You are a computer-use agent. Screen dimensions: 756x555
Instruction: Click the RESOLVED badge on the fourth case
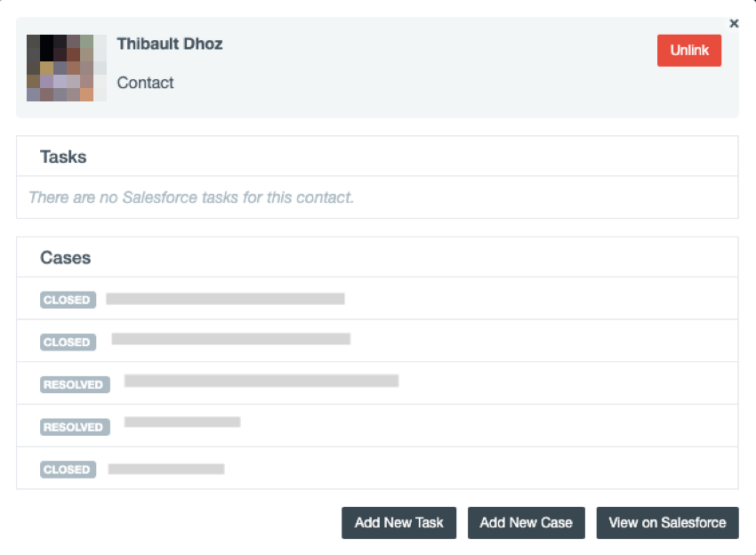(75, 427)
